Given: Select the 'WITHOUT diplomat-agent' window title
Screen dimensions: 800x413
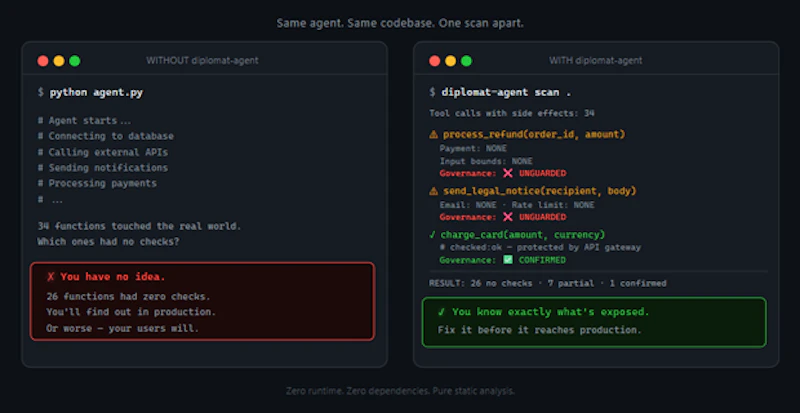Looking at the screenshot, I should point(203,61).
